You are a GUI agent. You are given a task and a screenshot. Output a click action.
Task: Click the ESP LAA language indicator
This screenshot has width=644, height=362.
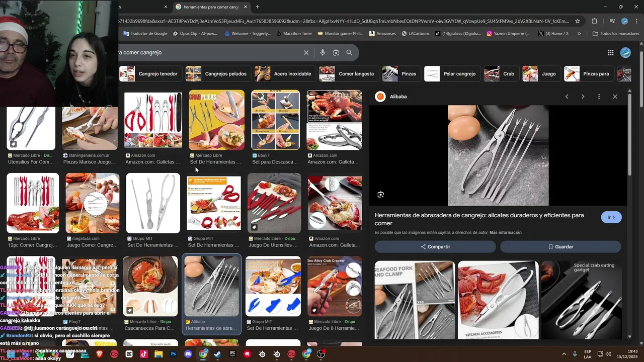tap(588, 354)
